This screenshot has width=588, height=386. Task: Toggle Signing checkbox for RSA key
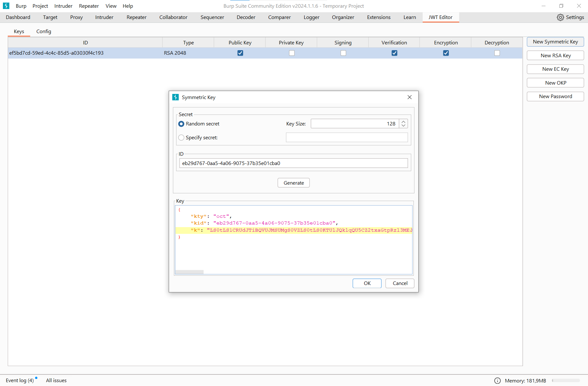pos(343,53)
